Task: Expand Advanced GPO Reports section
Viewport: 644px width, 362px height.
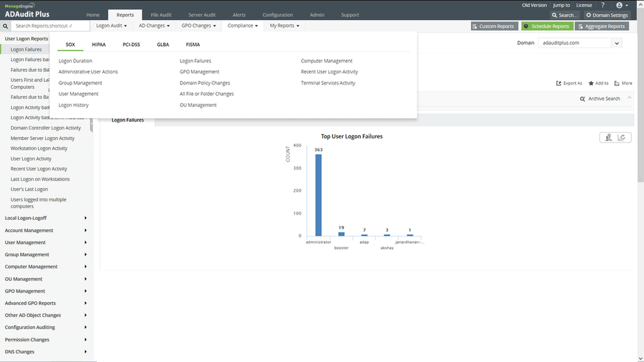Action: [x=46, y=303]
